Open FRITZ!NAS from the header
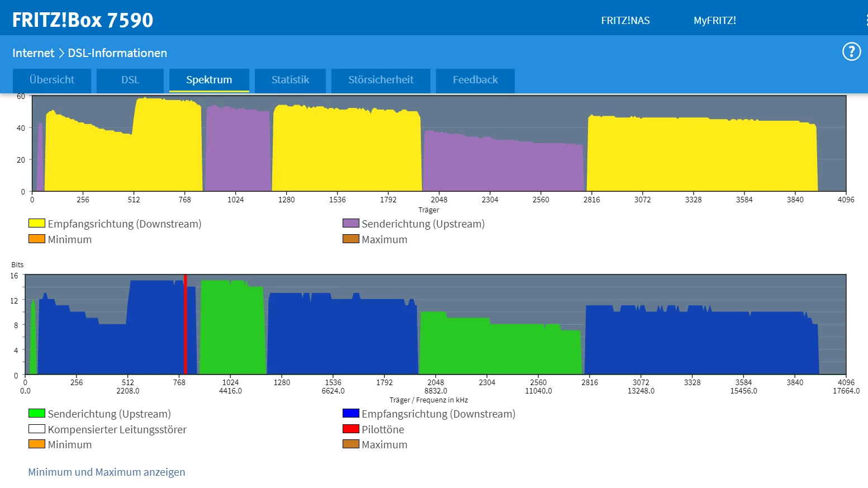This screenshot has width=868, height=488. click(625, 21)
